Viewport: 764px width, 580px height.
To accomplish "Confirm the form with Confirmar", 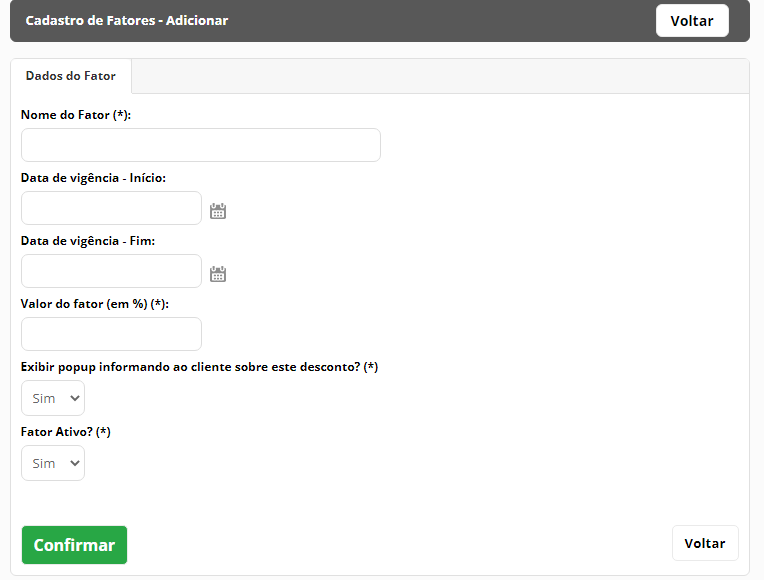I will point(74,545).
